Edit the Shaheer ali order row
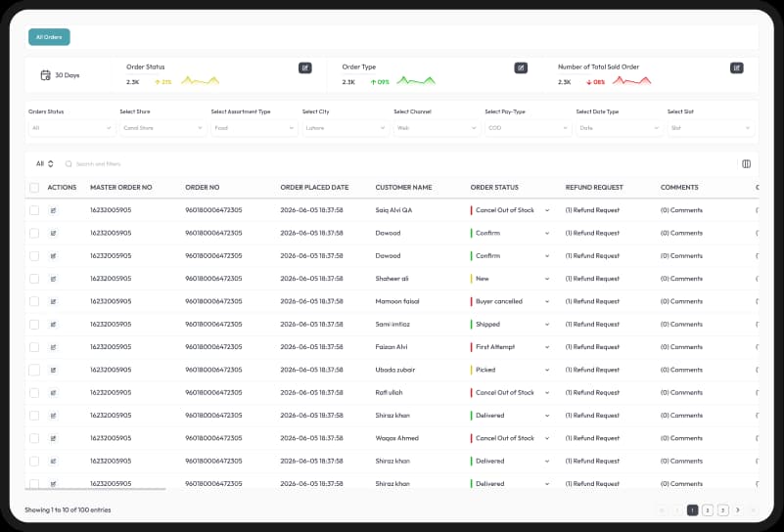Viewport: 784px width, 532px height. tap(53, 279)
